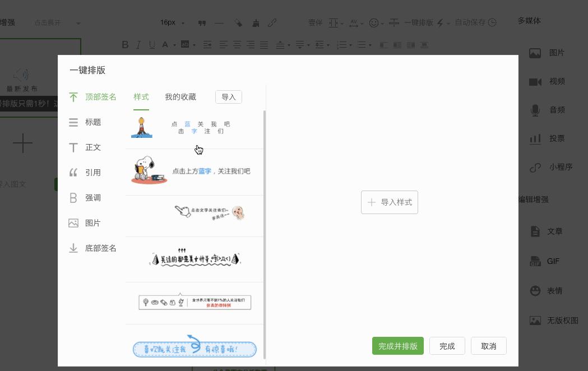Click the style list scrollbar
The width and height of the screenshot is (588, 371).
click(x=265, y=234)
